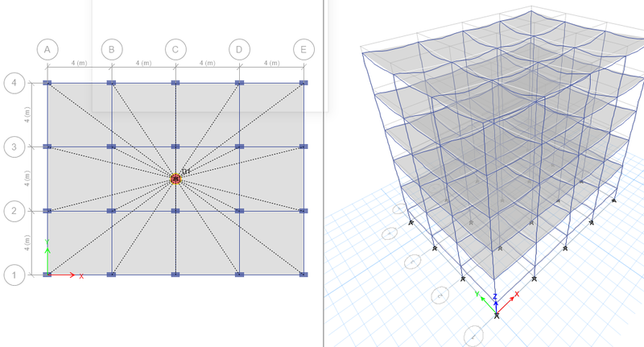Select grid bubble B in plan view

pos(112,50)
